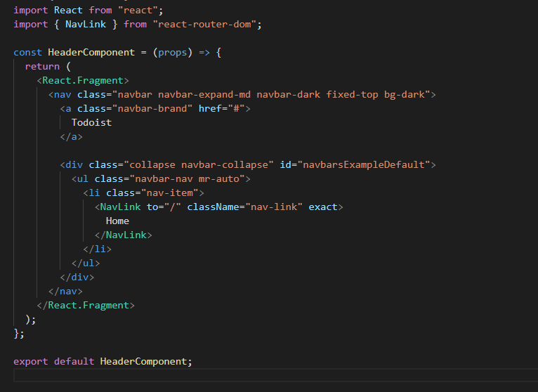Click the closing "</nav>" tag
Viewport: 538px width, 392px height.
coord(65,292)
